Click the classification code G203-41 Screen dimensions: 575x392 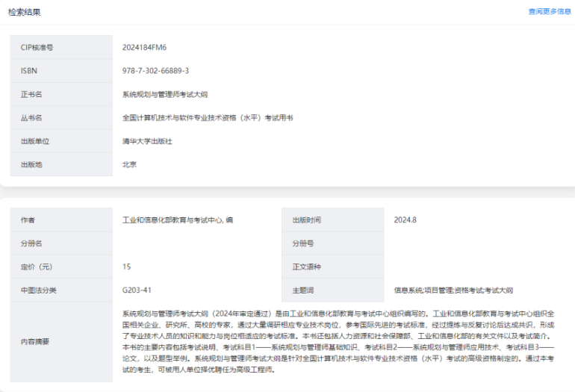[137, 290]
